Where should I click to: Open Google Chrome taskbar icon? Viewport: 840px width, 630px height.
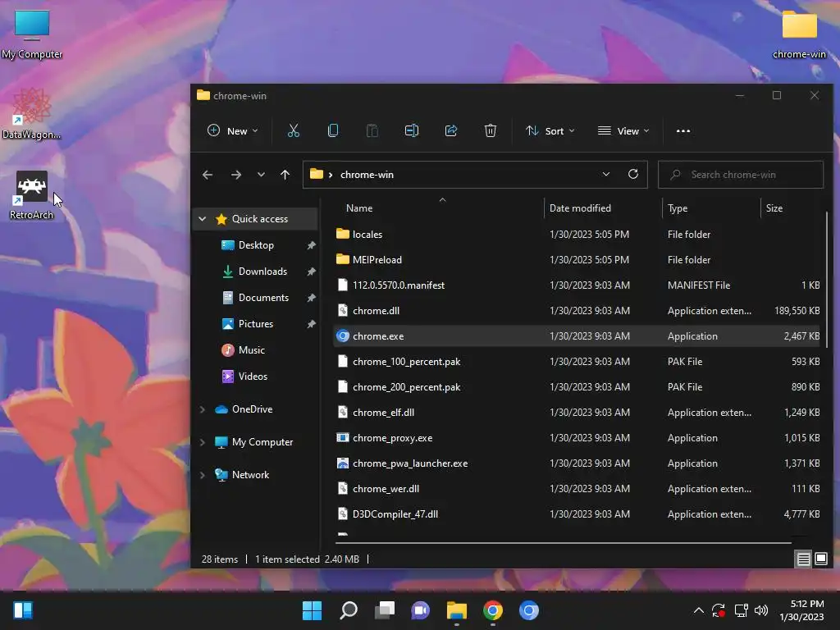pos(493,610)
